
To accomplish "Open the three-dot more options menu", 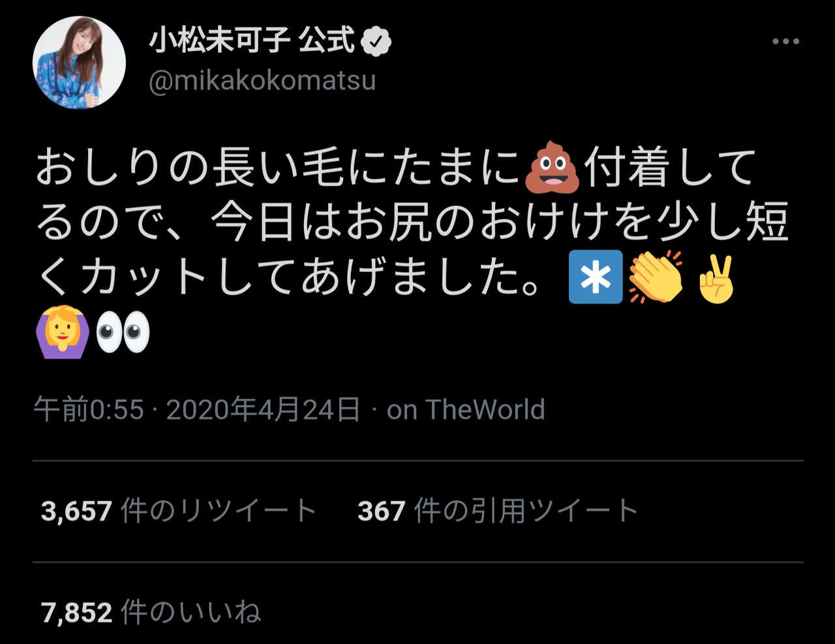I will click(785, 42).
